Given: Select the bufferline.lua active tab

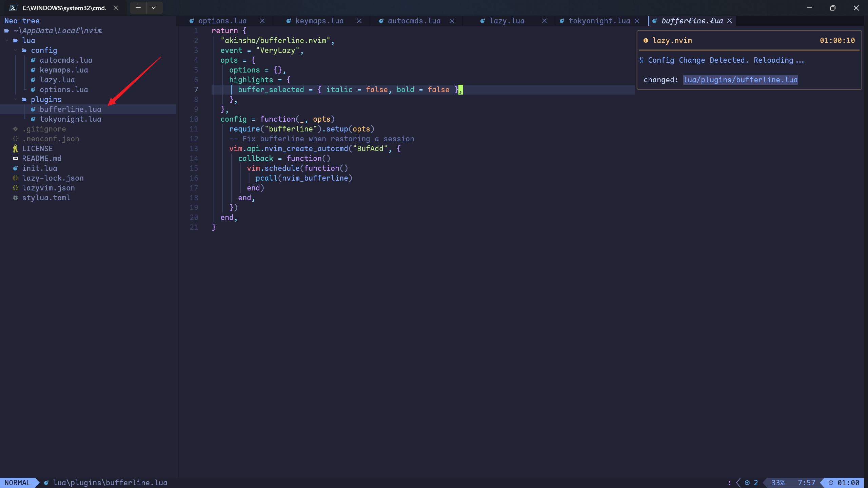Looking at the screenshot, I should [x=692, y=21].
